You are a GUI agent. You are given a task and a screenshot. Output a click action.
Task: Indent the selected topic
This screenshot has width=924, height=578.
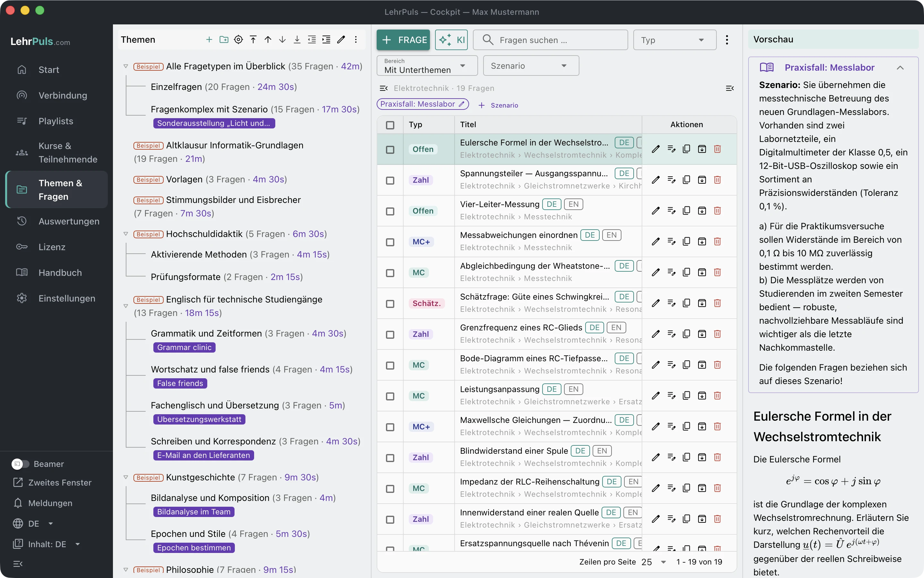[x=327, y=40]
